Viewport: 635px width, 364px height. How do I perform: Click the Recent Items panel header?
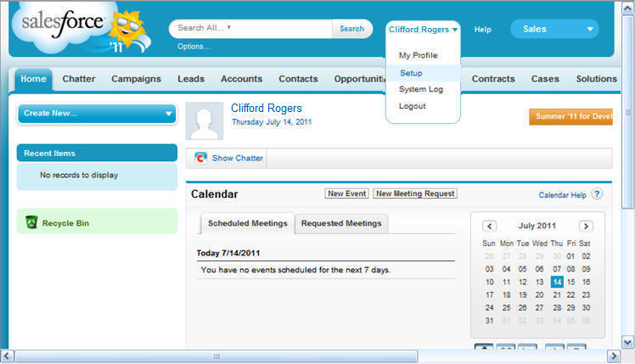pyautogui.click(x=97, y=153)
